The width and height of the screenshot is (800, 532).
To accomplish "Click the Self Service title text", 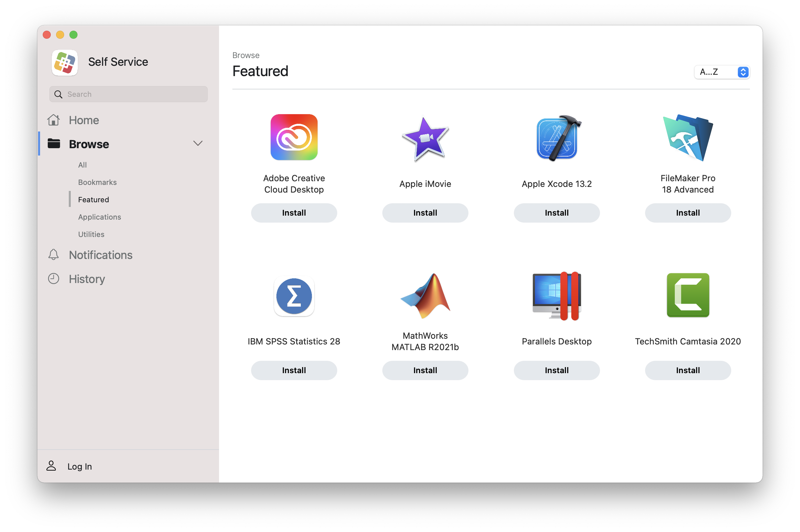I will point(118,62).
